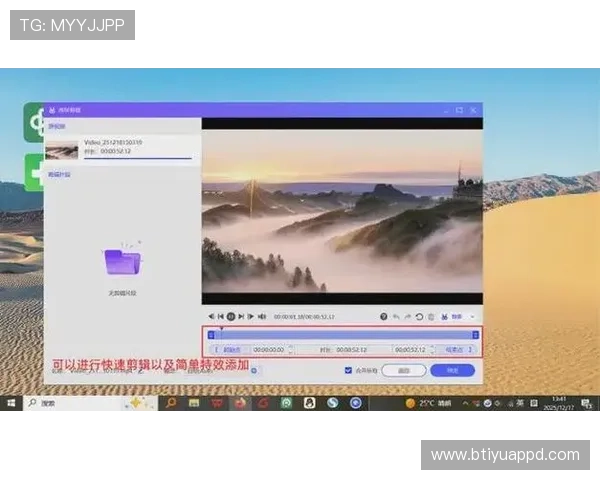Click the Video_251218150310 file name

click(113, 142)
